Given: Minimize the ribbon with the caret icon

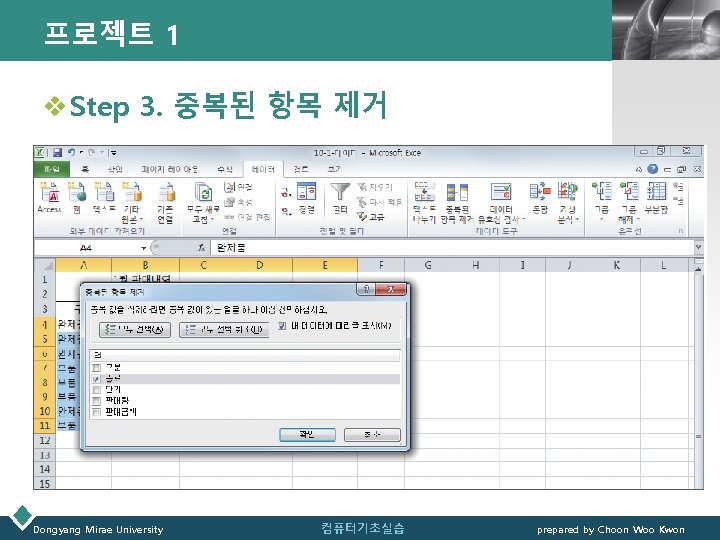Looking at the screenshot, I should pos(639,169).
